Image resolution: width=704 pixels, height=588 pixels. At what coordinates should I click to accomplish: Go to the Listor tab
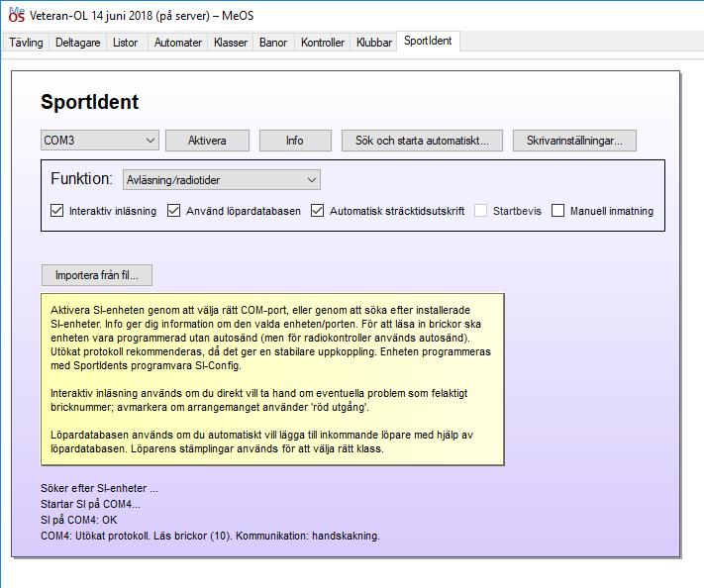tap(126, 43)
